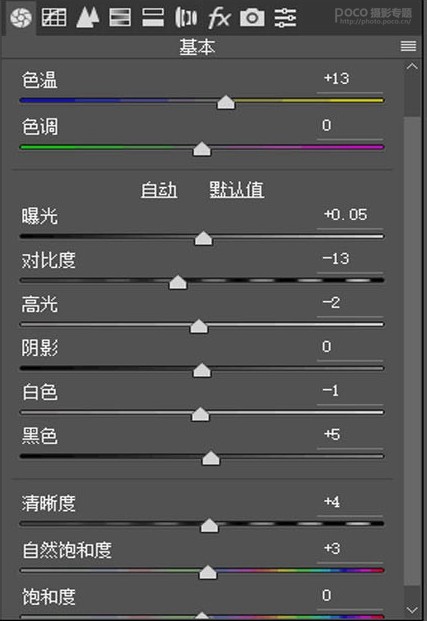427x621 pixels.
Task: Open the Split Toning panel icon
Action: point(153,18)
